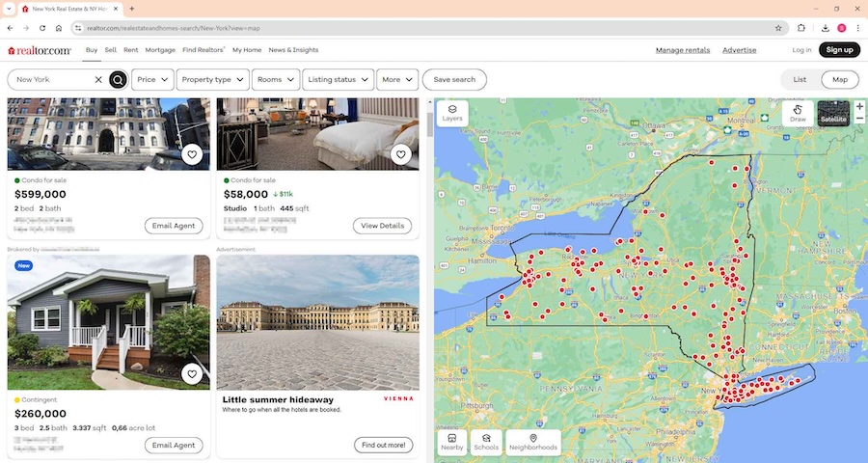Image resolution: width=868 pixels, height=463 pixels.
Task: Click the search magnifier button
Action: point(118,80)
